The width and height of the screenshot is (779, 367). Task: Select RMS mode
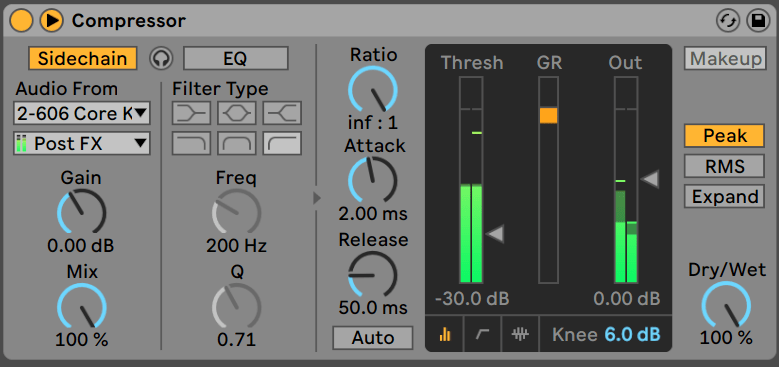724,166
